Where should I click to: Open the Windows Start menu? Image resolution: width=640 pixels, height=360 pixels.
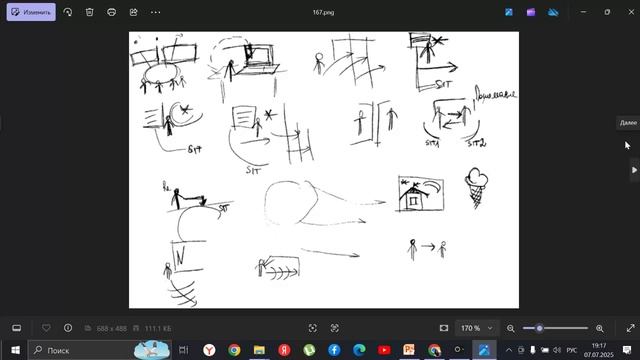coord(15,350)
